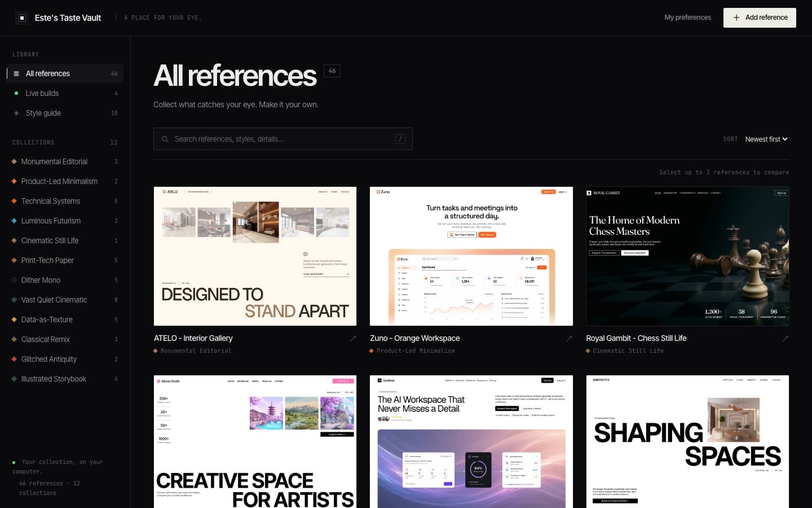Open the Classical Remix collection
Image resolution: width=812 pixels, height=508 pixels.
[65, 339]
